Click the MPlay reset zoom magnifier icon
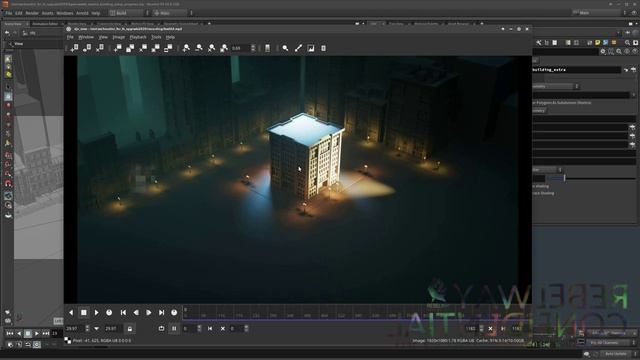This screenshot has height=360, width=640. (211, 48)
